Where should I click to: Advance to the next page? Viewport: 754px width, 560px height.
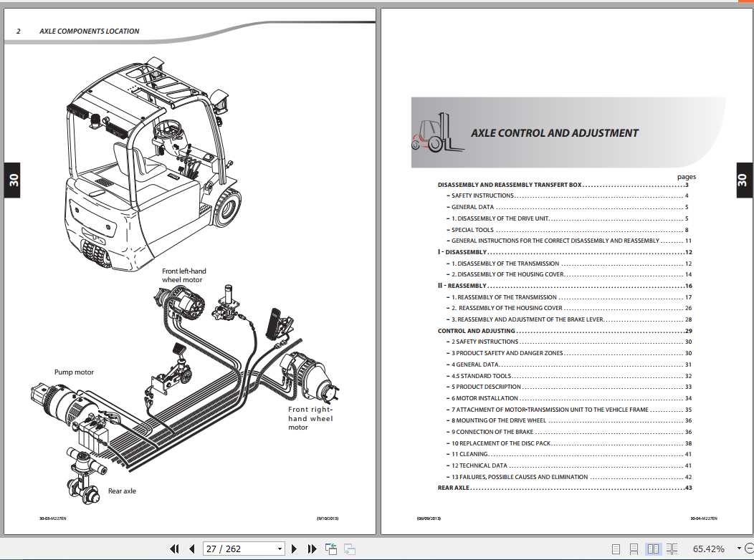(294, 548)
